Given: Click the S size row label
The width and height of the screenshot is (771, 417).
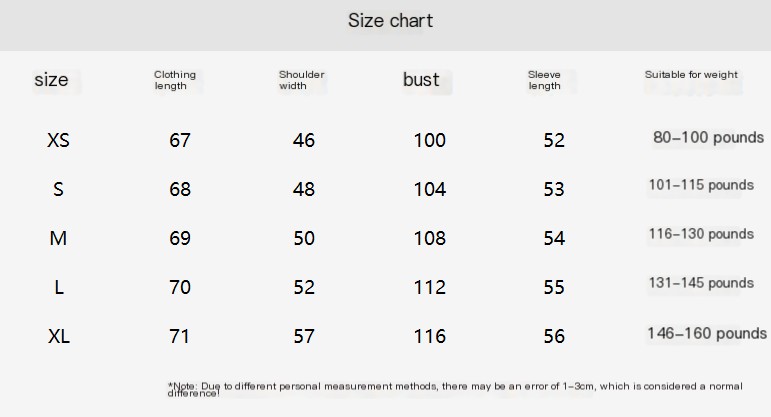Looking at the screenshot, I should tap(58, 189).
